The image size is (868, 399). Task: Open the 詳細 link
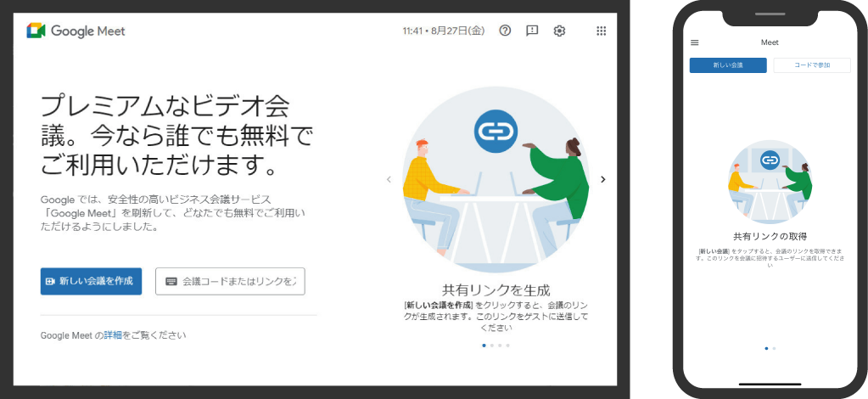(x=113, y=335)
